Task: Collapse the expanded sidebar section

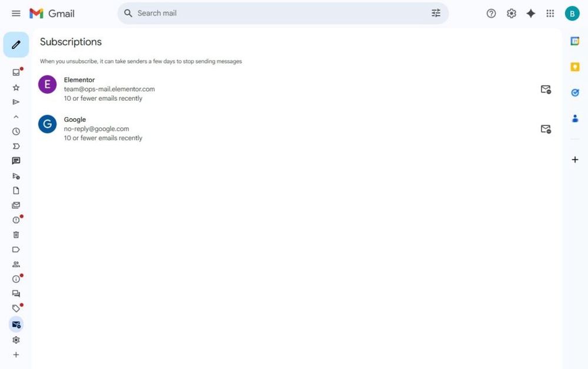Action: (16, 117)
